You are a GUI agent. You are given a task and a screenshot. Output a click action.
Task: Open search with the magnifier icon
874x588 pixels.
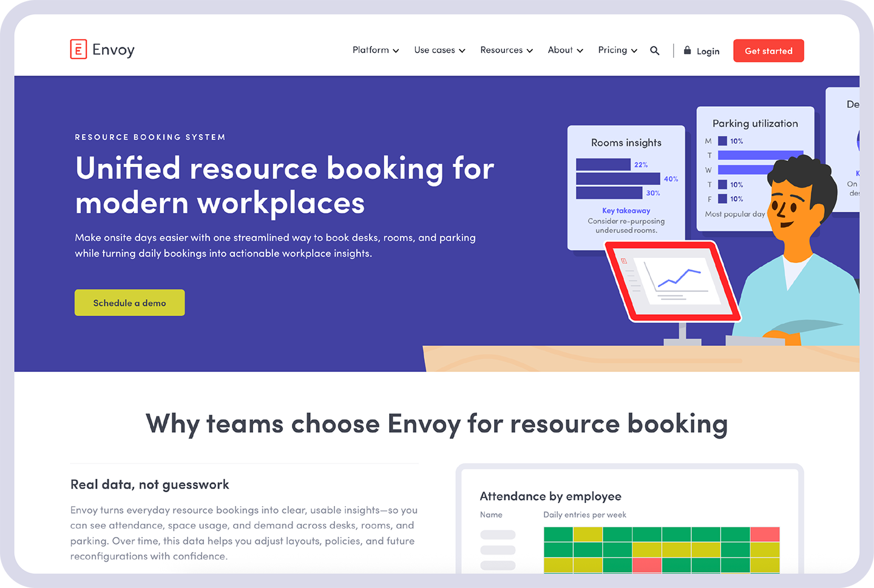tap(654, 50)
